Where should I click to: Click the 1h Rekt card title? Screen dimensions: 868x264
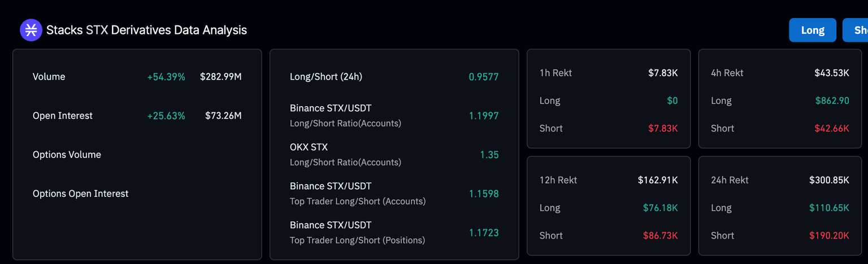pyautogui.click(x=555, y=73)
